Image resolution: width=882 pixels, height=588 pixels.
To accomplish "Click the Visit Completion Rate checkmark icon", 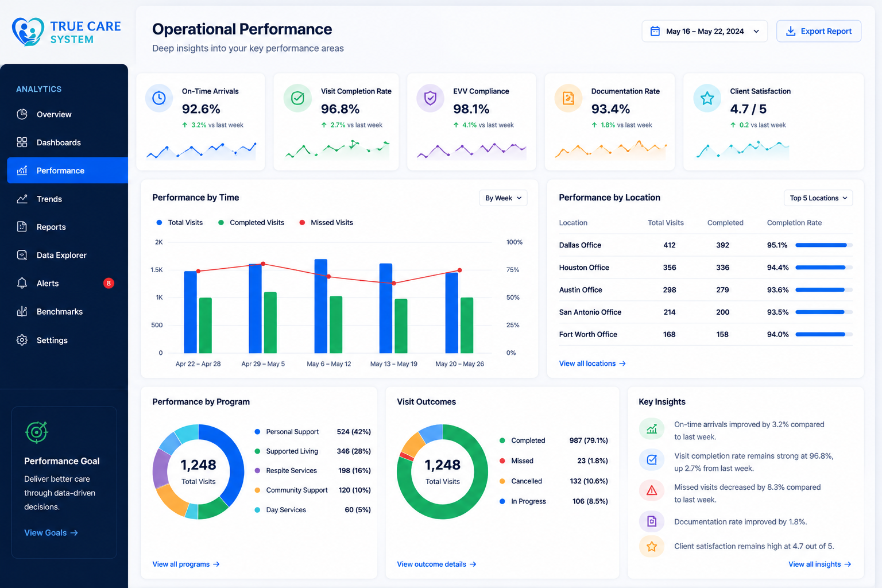I will (297, 98).
